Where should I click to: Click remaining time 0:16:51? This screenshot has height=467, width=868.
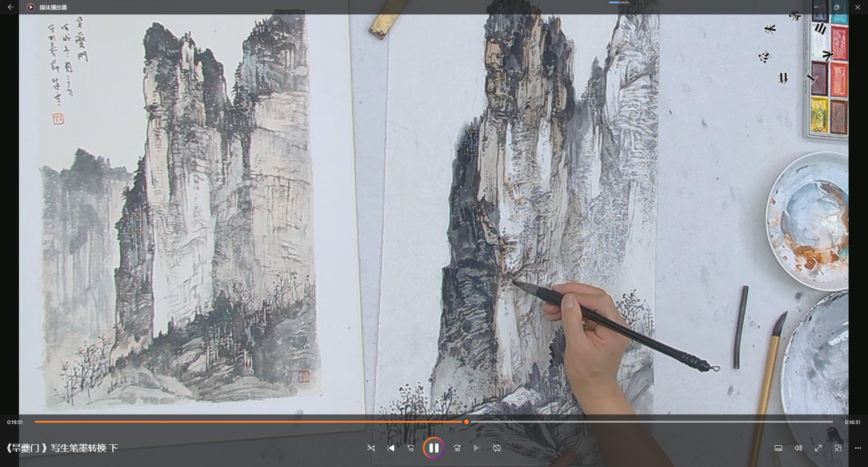click(x=853, y=422)
